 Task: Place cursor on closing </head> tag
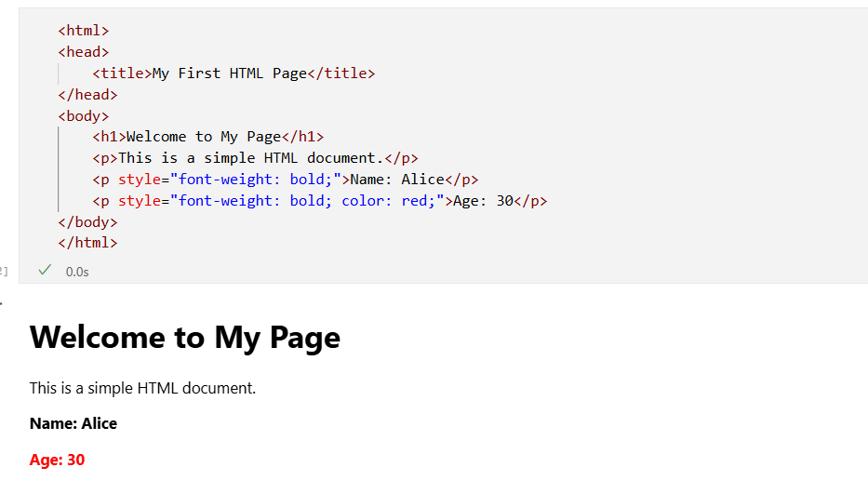click(87, 95)
